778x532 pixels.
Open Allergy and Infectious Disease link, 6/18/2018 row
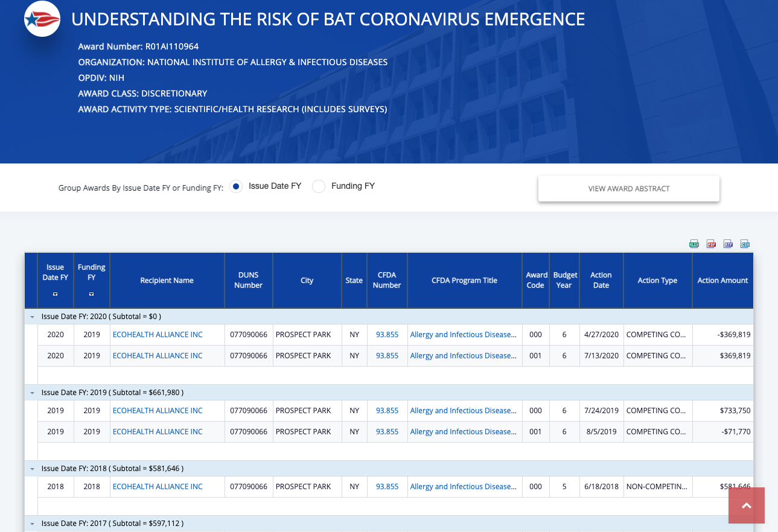click(x=464, y=487)
